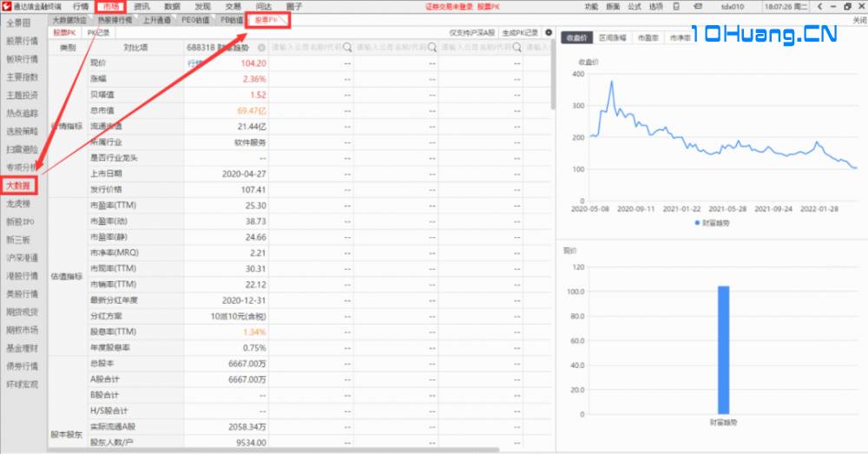Image resolution: width=868 pixels, height=454 pixels.
Task: Open the settings gear next to 生成PK记录
Action: tap(549, 33)
